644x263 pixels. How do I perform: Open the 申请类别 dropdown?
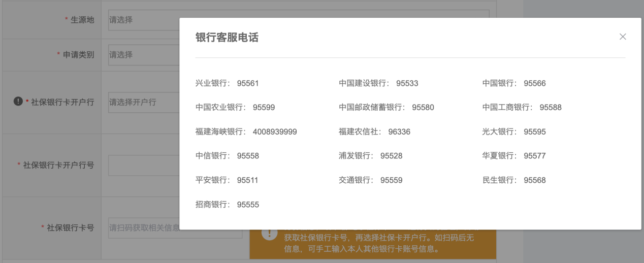[144, 54]
